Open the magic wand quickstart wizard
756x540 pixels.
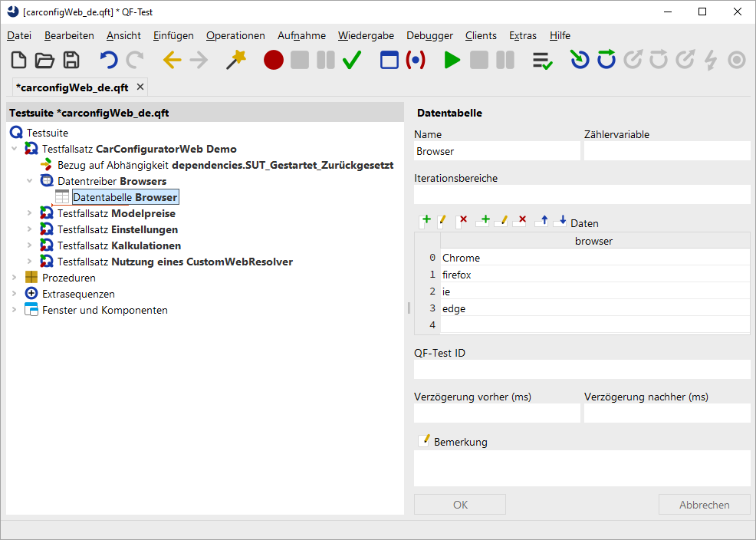[x=235, y=61]
